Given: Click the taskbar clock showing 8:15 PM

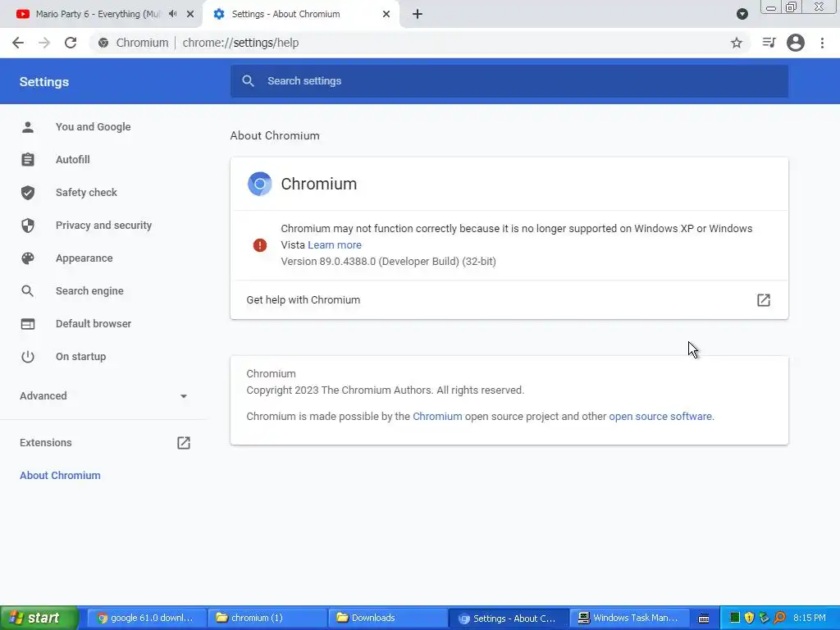Looking at the screenshot, I should coord(810,619).
